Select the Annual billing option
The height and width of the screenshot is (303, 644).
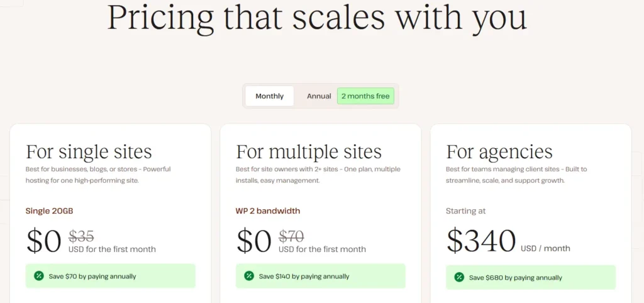tap(319, 96)
